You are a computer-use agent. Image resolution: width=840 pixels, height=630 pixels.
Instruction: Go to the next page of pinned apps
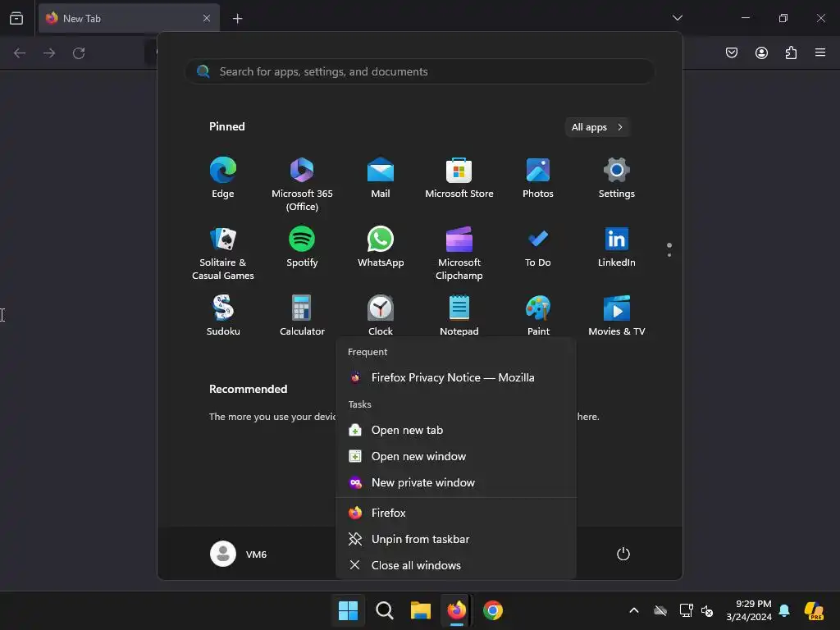[x=669, y=255]
